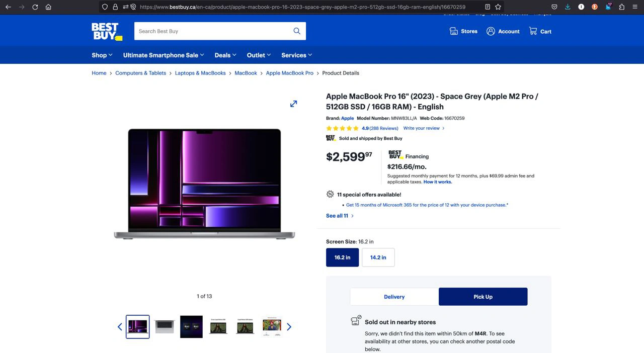Viewport: 644px width, 353px height.
Task: Open the 288 Reviews link
Action: [384, 128]
